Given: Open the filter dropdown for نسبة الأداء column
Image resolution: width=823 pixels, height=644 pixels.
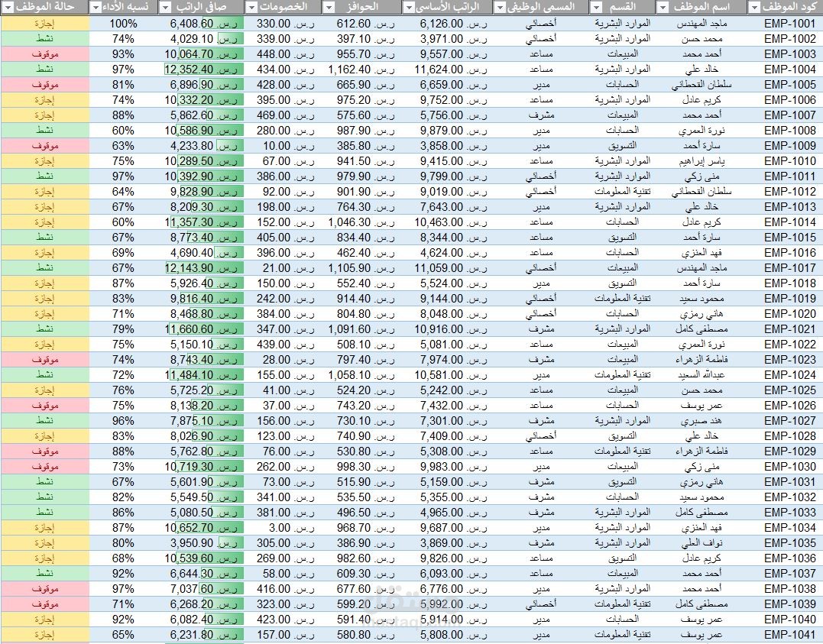Looking at the screenshot, I should pyautogui.click(x=96, y=8).
